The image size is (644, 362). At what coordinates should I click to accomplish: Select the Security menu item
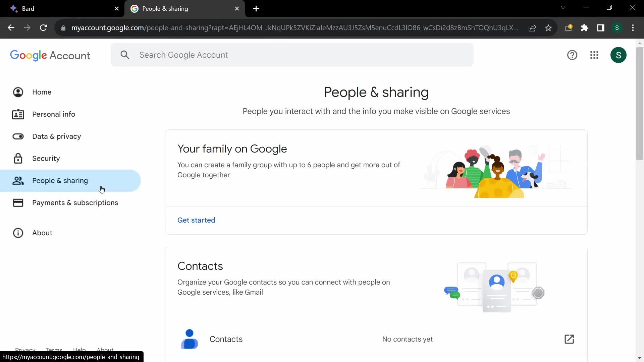pyautogui.click(x=46, y=158)
